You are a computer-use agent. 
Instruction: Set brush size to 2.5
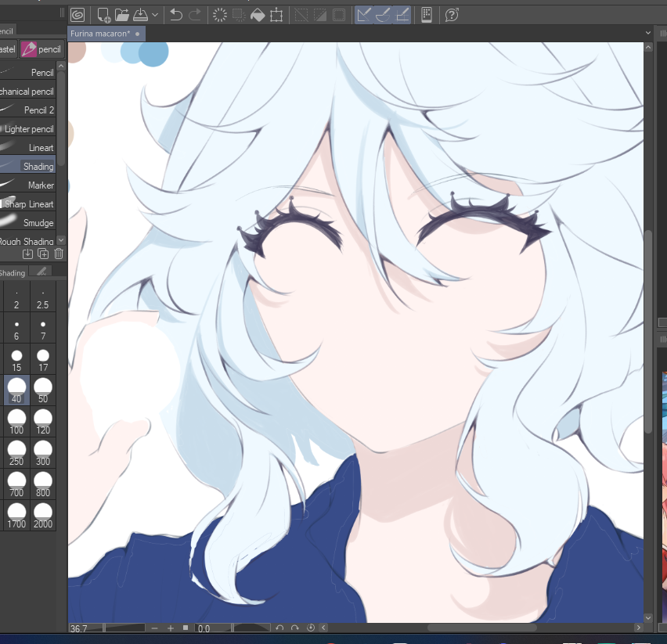(x=43, y=297)
